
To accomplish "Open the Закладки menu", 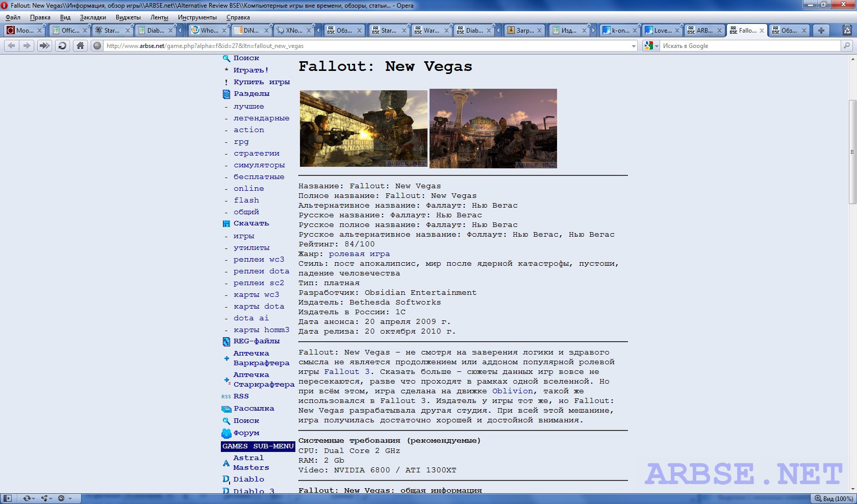I will coord(93,17).
